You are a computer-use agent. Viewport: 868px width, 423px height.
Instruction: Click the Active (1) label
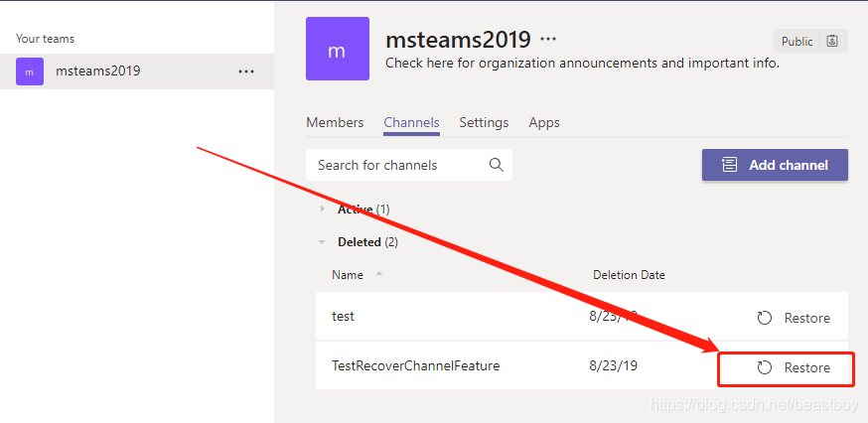click(x=363, y=210)
